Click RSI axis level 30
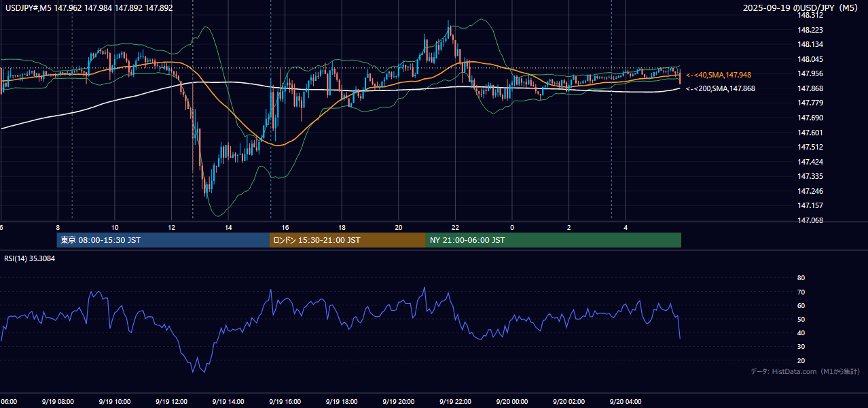868x408 pixels. pyautogui.click(x=801, y=347)
